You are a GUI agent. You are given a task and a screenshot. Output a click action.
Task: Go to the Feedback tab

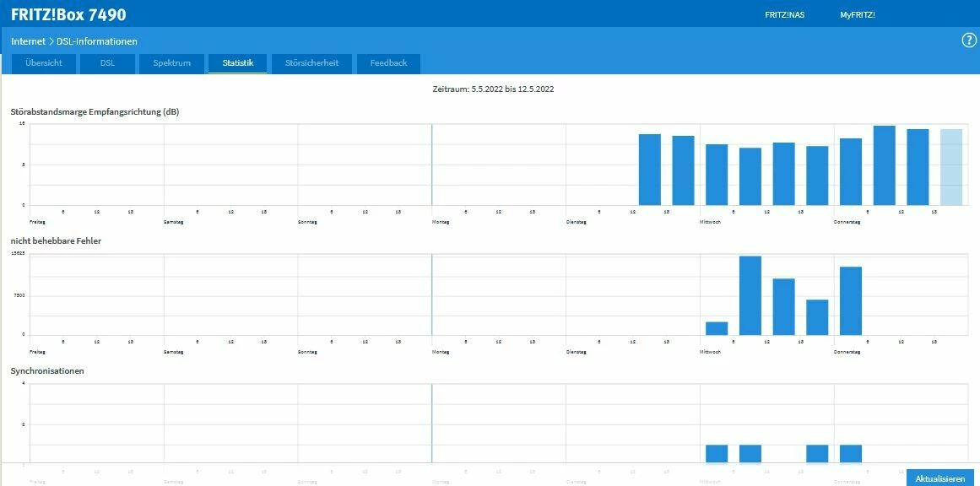point(388,63)
